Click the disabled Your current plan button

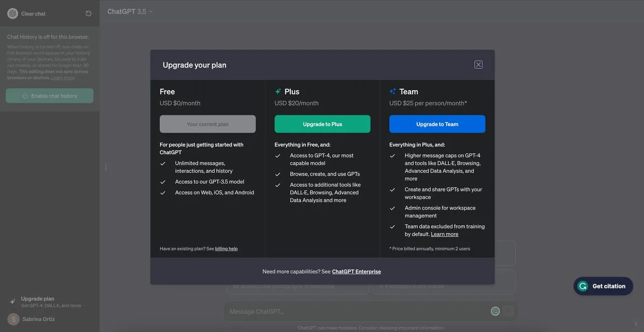(207, 124)
